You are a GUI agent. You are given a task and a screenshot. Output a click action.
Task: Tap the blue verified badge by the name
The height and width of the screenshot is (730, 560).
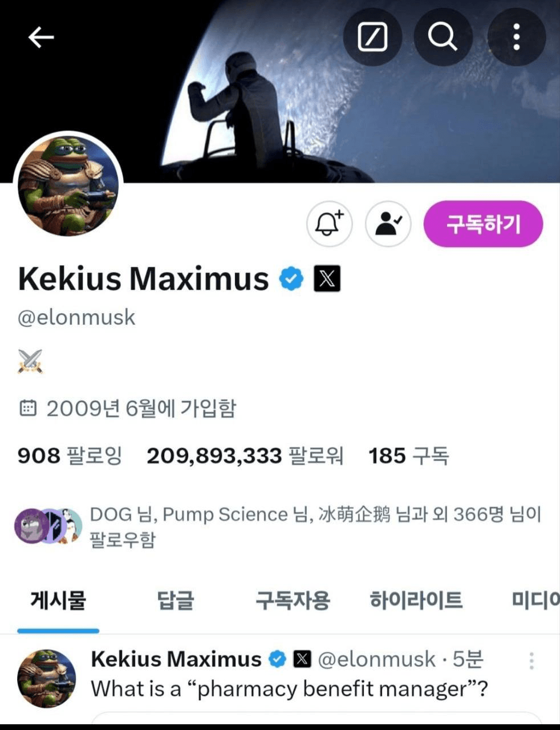click(291, 279)
